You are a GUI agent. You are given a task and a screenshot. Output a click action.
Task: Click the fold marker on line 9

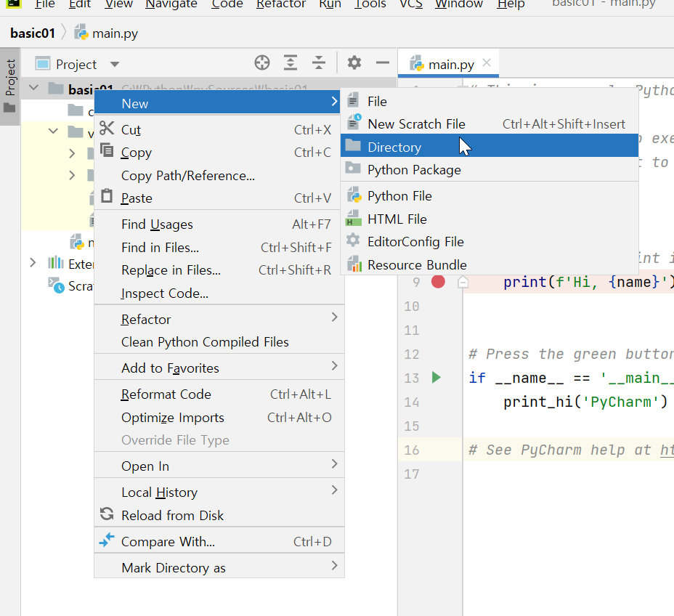[x=463, y=283]
